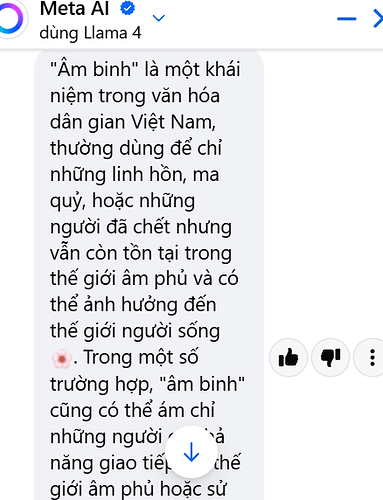Screen dimensions: 383x500
Task: Click the line "thế giới âm phủ và có"
Action: tap(144, 279)
